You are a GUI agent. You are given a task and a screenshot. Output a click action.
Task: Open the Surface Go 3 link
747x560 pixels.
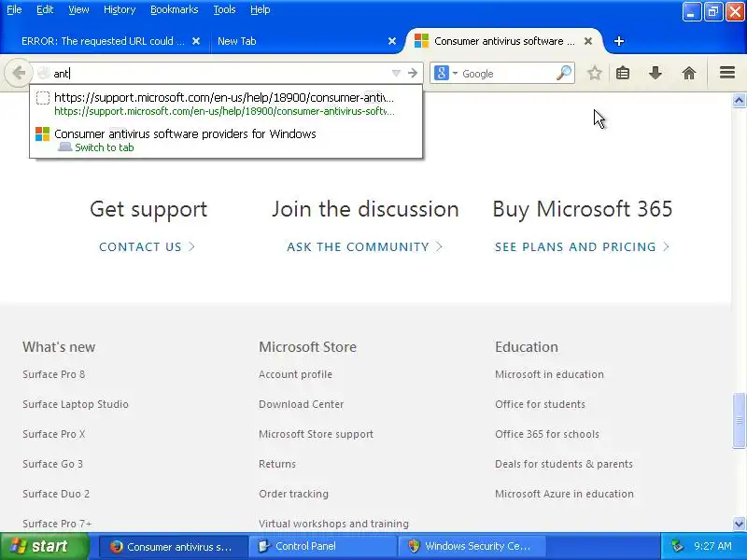point(52,464)
